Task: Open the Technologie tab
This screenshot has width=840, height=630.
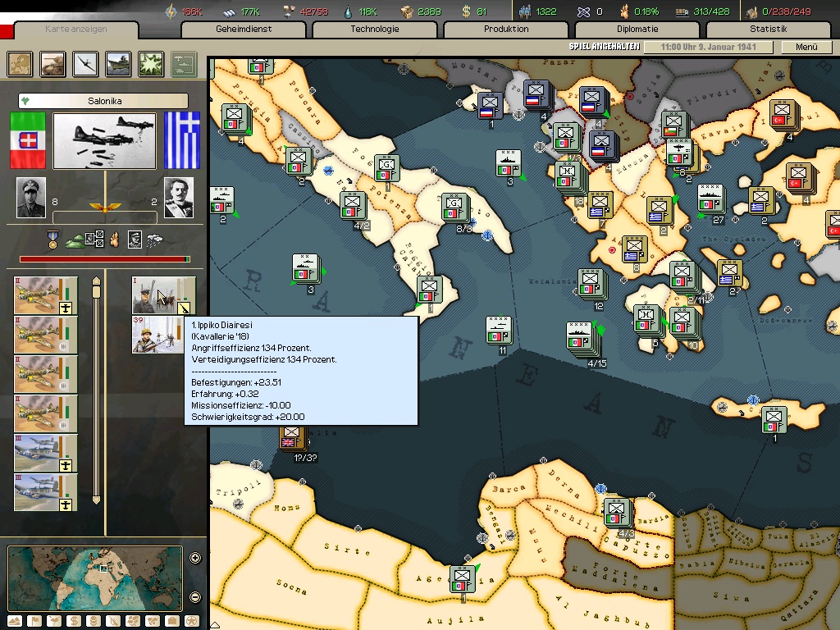Action: 374,30
